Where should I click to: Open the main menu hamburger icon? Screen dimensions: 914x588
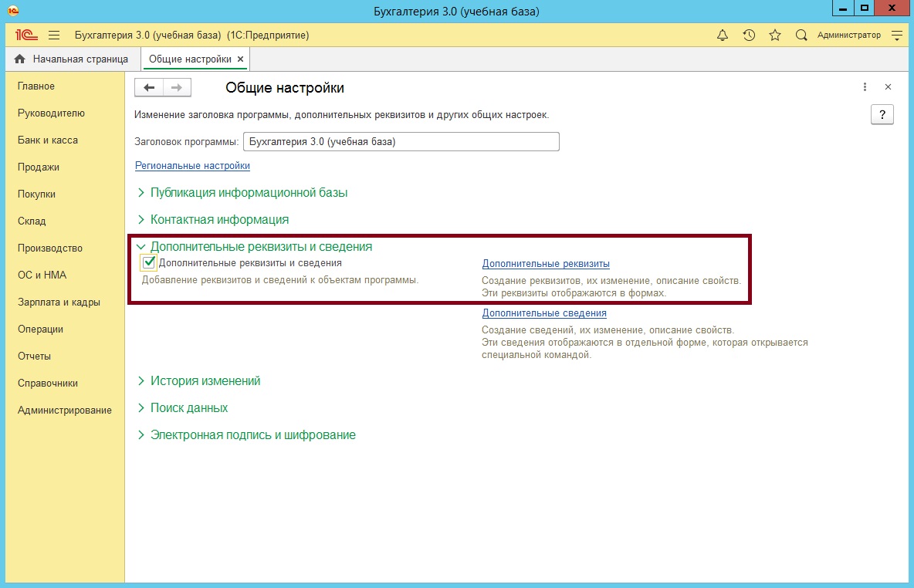click(54, 35)
